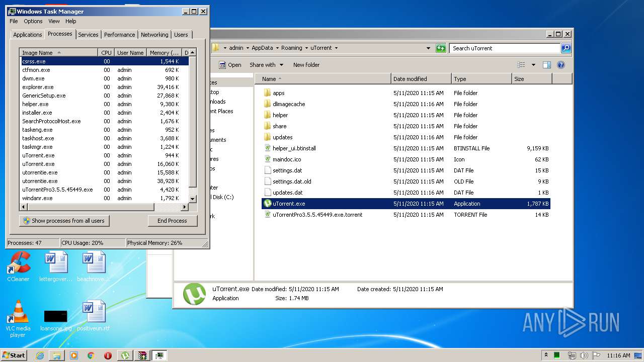Select the GenericSetup.exe process row
The width and height of the screenshot is (644, 362).
click(105, 96)
